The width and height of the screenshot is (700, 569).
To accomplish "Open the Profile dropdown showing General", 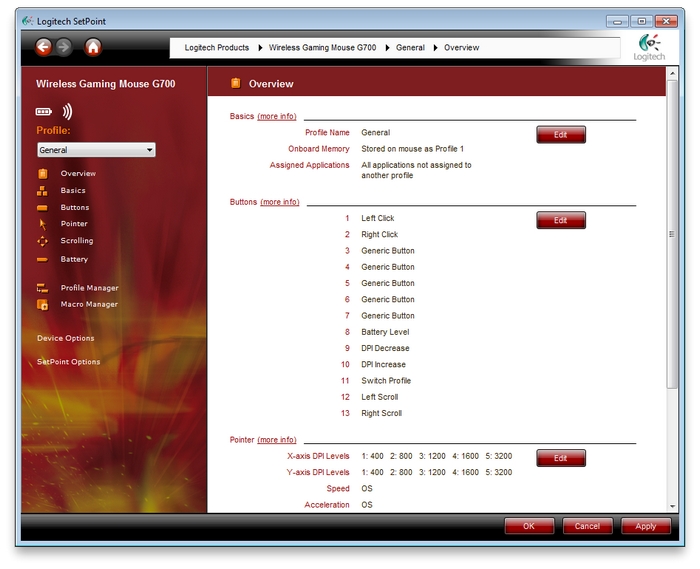I will point(96,150).
